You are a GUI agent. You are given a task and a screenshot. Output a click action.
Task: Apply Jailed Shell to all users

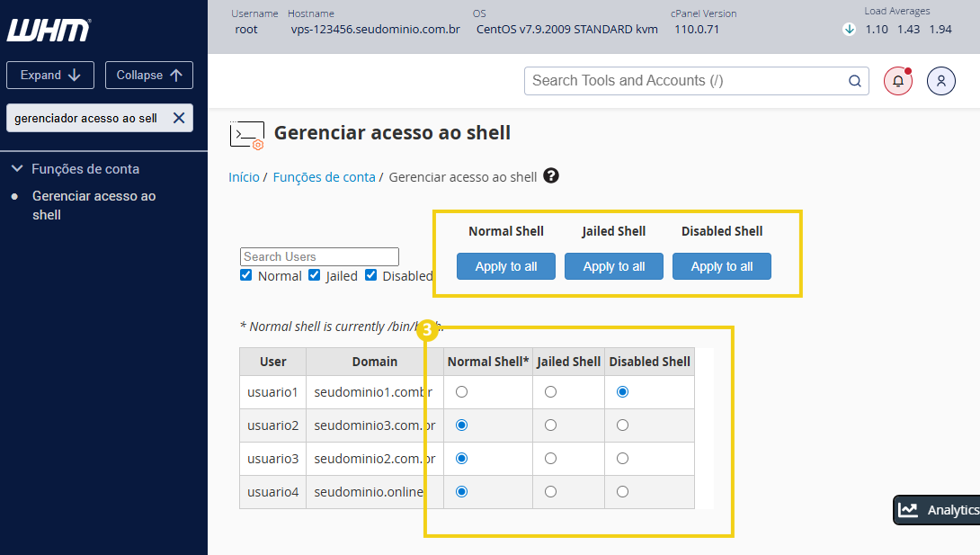[x=614, y=266]
